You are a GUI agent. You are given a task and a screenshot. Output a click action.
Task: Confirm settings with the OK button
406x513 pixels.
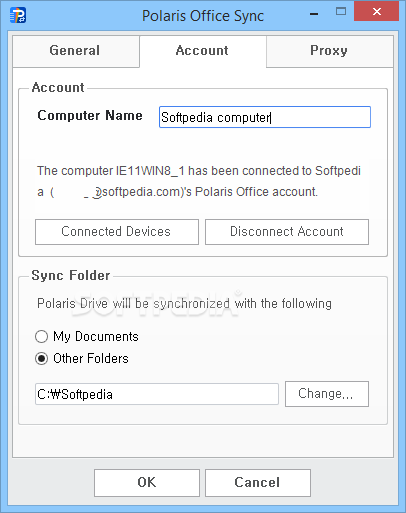point(147,483)
